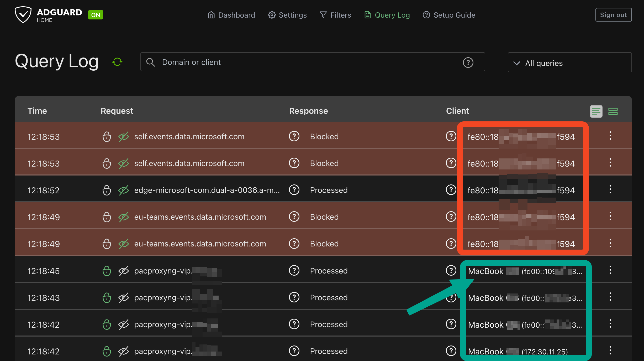Click the AdGuard Home shield logo
644x361 pixels.
23,15
